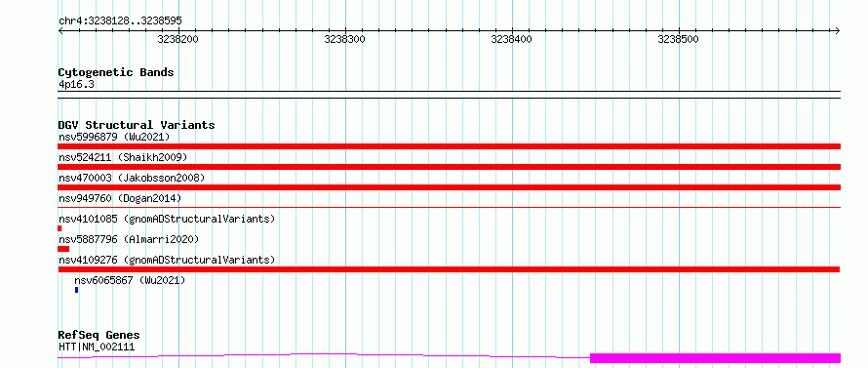Click the thin magenta HTT intron line
Image resolution: width=868 pixels, height=368 pixels.
click(324, 355)
